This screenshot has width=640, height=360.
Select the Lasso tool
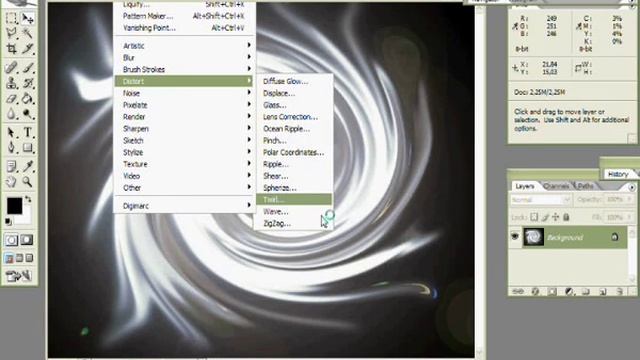[x=11, y=33]
